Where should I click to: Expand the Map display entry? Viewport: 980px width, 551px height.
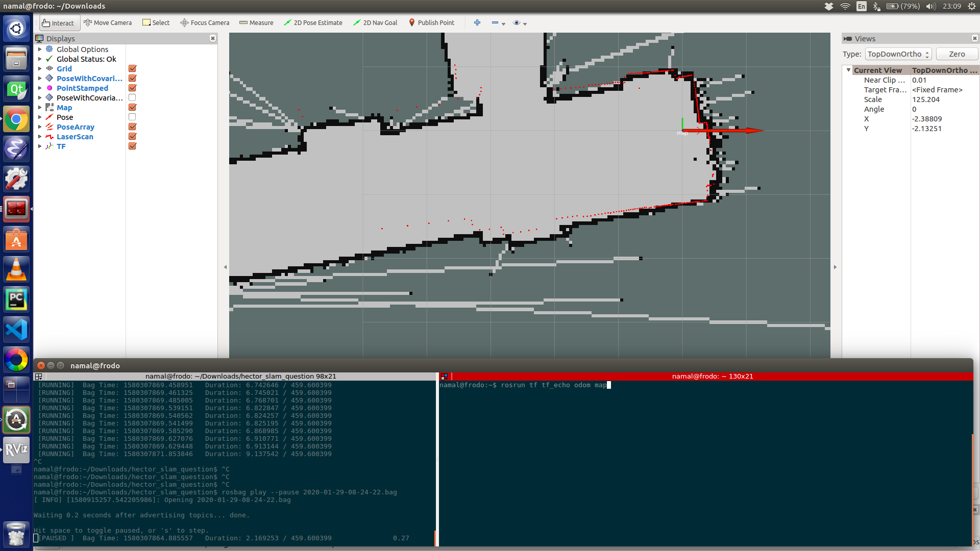coord(40,108)
